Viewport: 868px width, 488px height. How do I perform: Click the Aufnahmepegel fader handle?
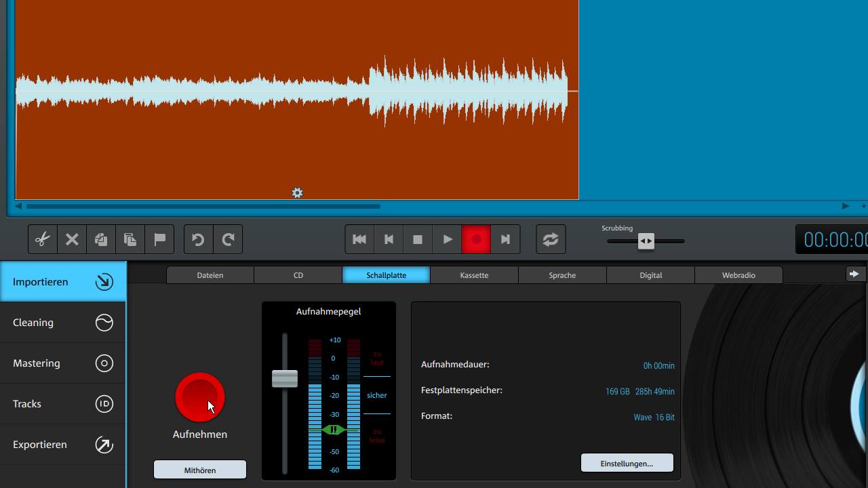pos(285,379)
